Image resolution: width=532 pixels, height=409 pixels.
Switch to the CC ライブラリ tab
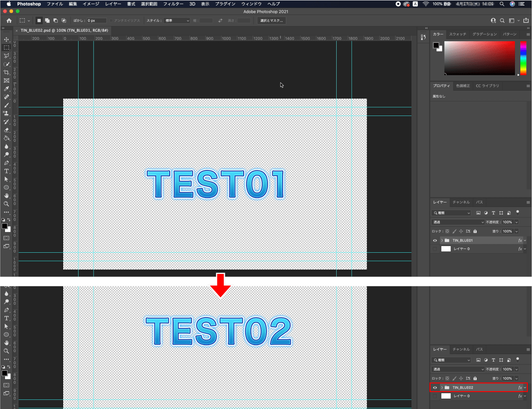[488, 86]
